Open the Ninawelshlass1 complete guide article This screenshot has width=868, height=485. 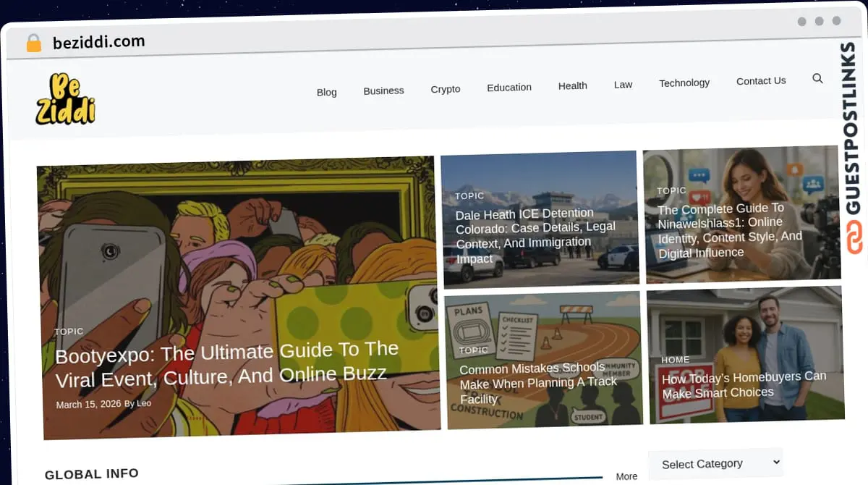point(730,230)
